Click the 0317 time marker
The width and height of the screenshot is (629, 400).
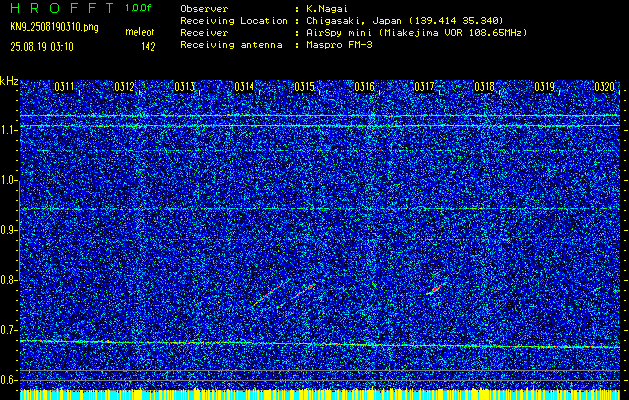pyautogui.click(x=424, y=87)
